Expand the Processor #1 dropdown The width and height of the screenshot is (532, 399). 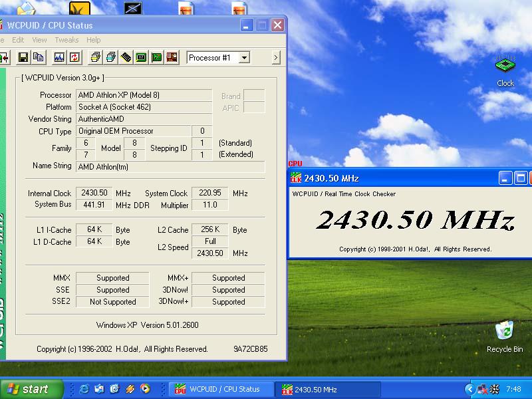(x=244, y=58)
